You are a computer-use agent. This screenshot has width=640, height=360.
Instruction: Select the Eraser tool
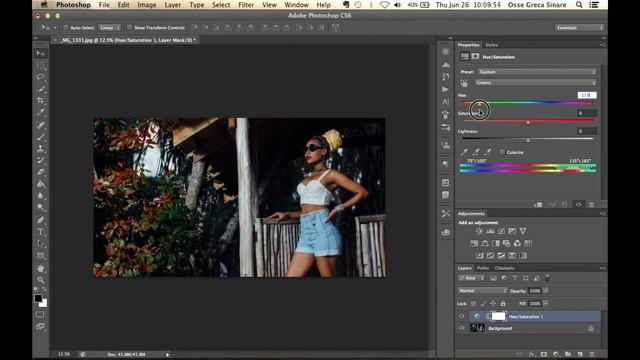click(x=40, y=172)
